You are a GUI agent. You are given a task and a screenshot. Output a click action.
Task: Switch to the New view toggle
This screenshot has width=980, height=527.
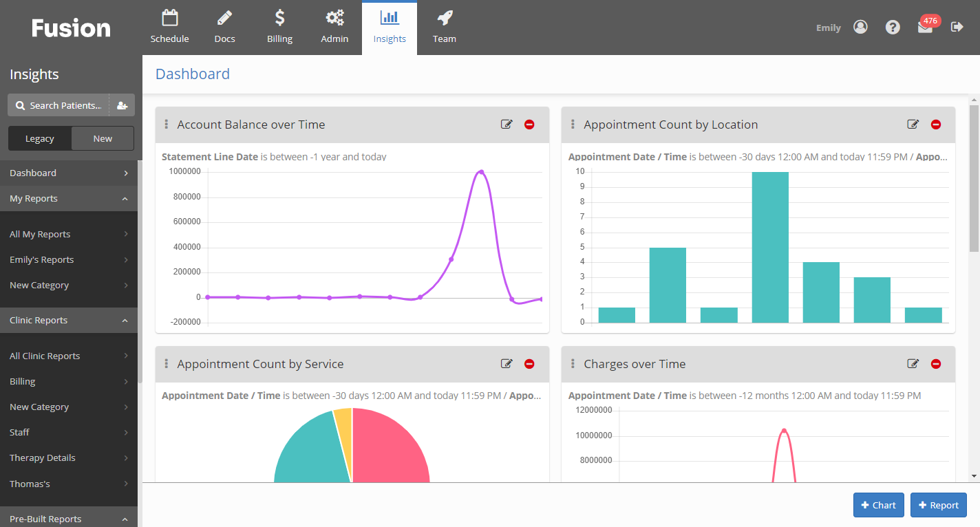103,138
